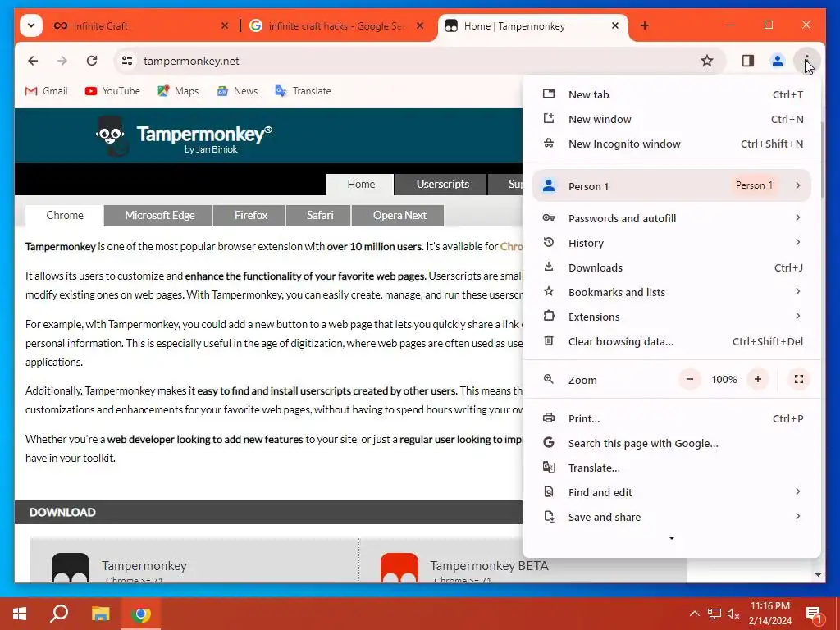The image size is (840, 630).
Task: Open the Userscripts navigation tab
Action: click(442, 185)
